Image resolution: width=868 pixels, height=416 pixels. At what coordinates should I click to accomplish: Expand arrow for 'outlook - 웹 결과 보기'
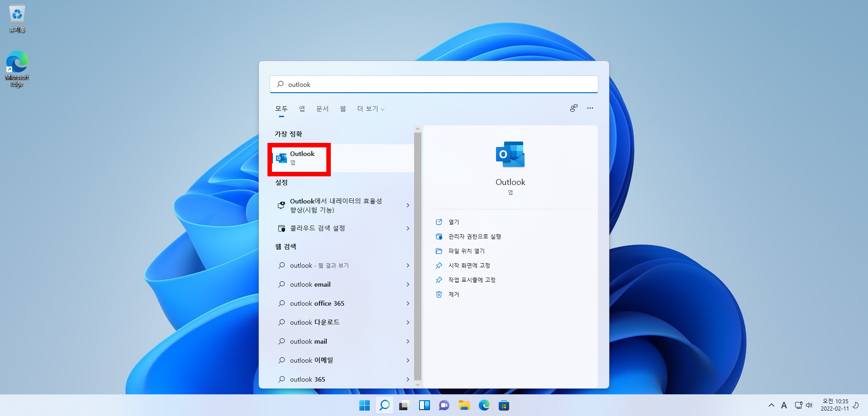tap(408, 265)
